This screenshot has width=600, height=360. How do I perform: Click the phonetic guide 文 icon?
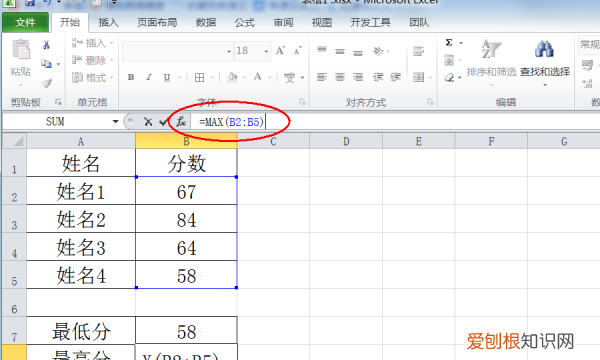(289, 77)
